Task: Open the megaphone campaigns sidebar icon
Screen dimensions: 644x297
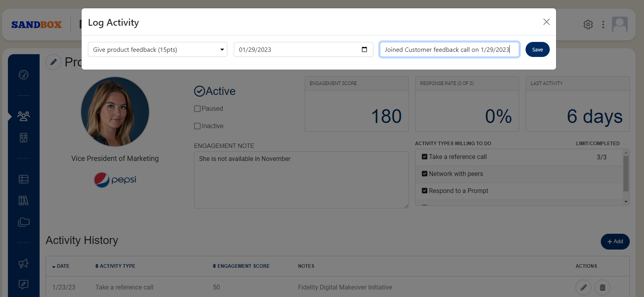Action: click(23, 263)
